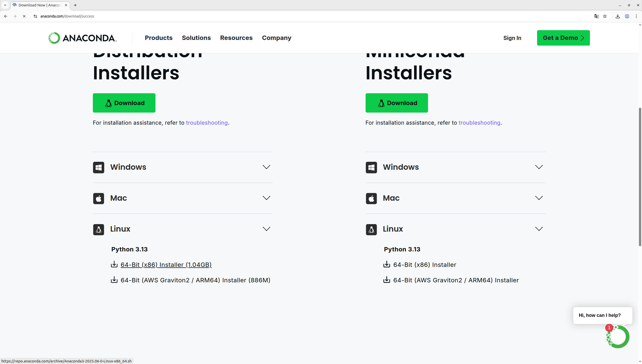The image size is (642, 364).
Task: Download the Miniconda installer with green button
Action: click(397, 103)
